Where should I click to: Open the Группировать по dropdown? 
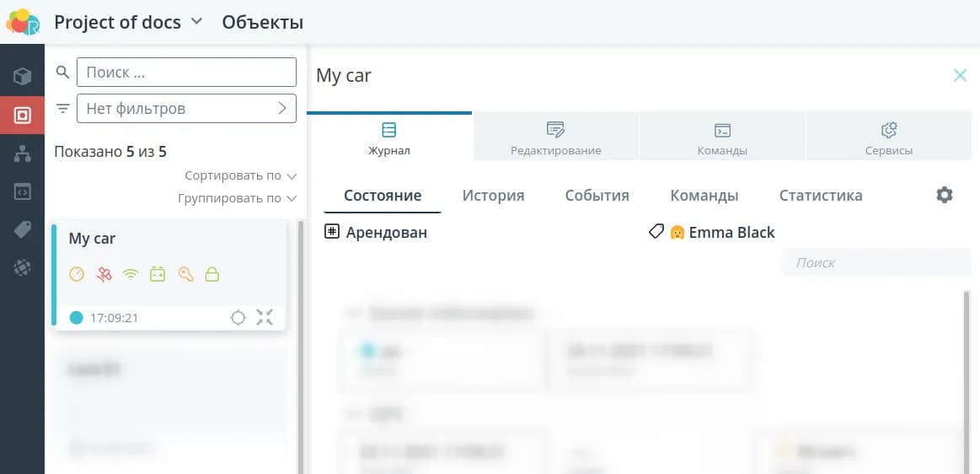click(x=238, y=198)
